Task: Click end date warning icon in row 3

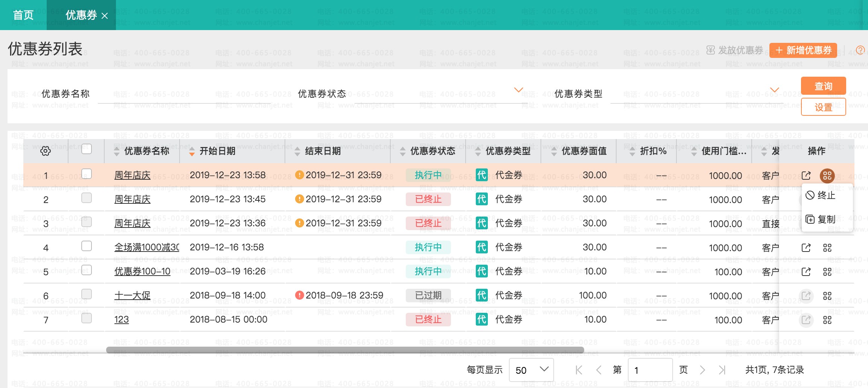Action: coord(299,223)
